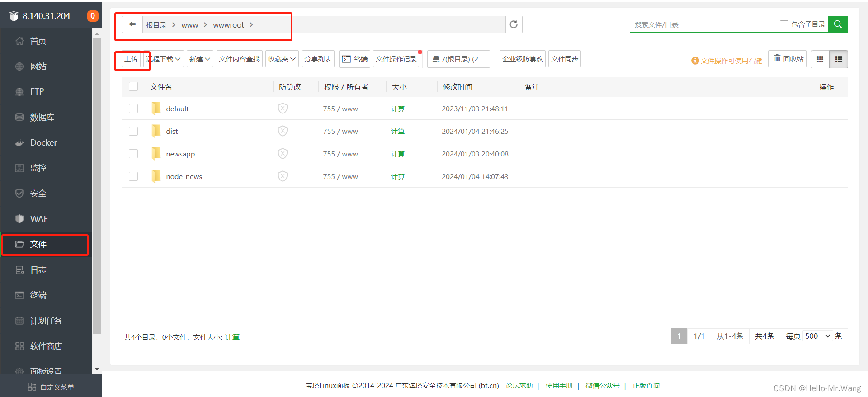
Task: Click the chevron after 根目录 in breadcrumb
Action: (x=174, y=24)
